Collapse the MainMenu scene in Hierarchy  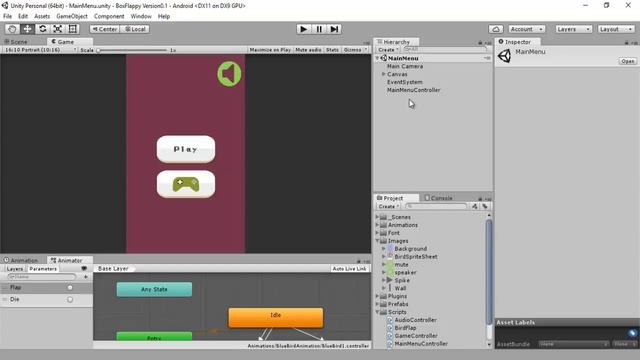[x=378, y=58]
